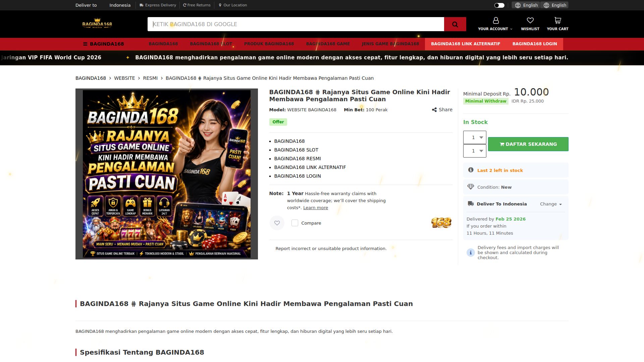
Task: Focus the KETIK BAGINDA168 DI GOOGLE search field
Action: (296, 24)
